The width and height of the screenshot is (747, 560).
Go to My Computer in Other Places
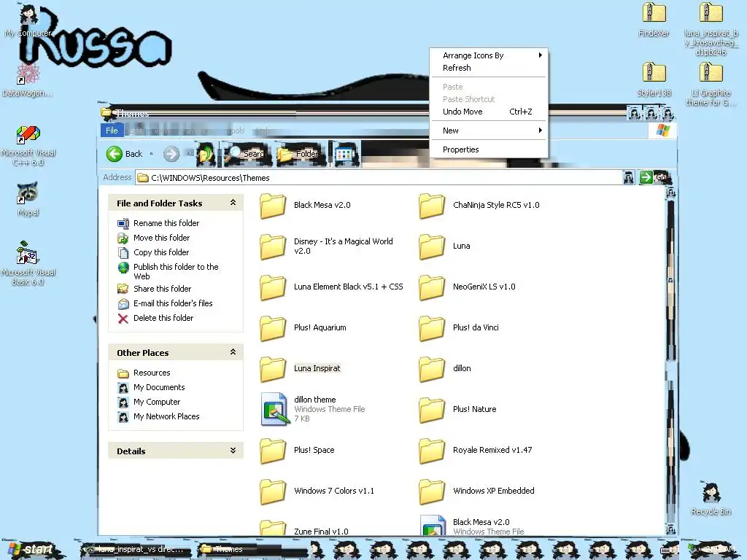coord(157,402)
